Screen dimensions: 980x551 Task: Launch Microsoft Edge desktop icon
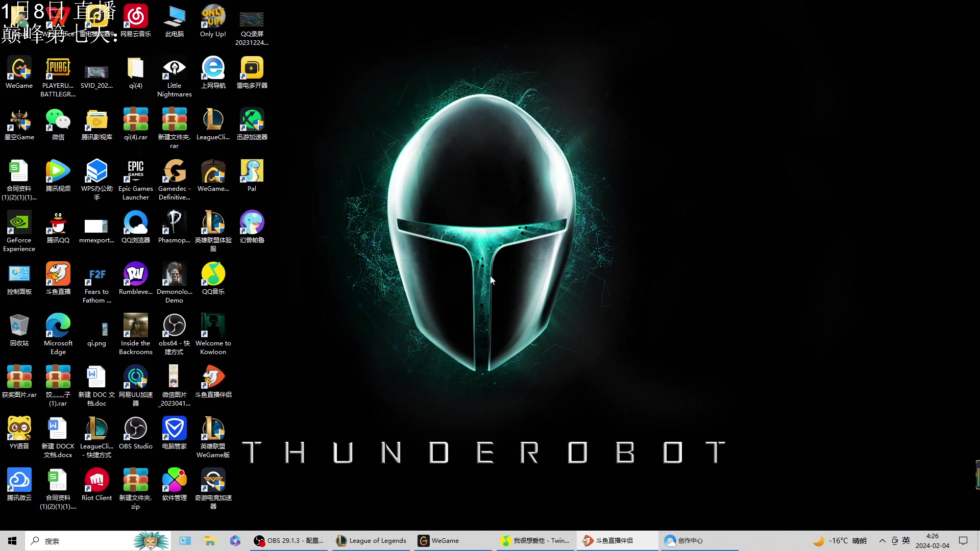(58, 335)
